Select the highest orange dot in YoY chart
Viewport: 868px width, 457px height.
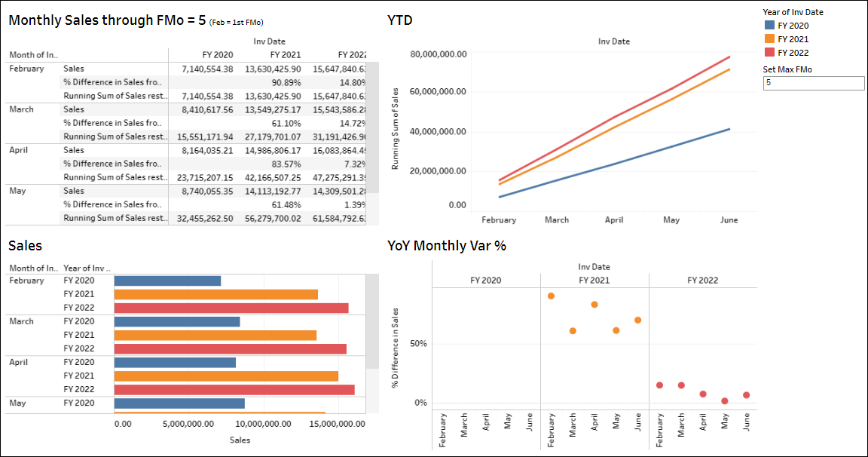click(551, 296)
